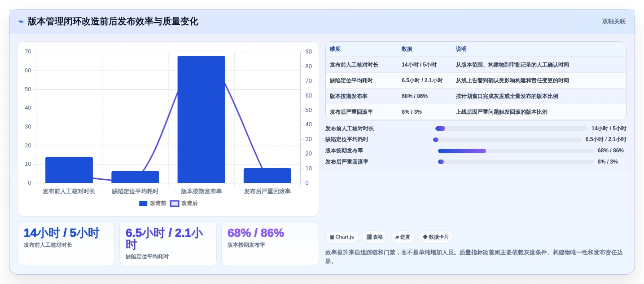Viewport: 644px width, 284px height.
Task: Click the description 从版本范围、构建物到审批记录的人工确认时间
Action: pos(513,65)
